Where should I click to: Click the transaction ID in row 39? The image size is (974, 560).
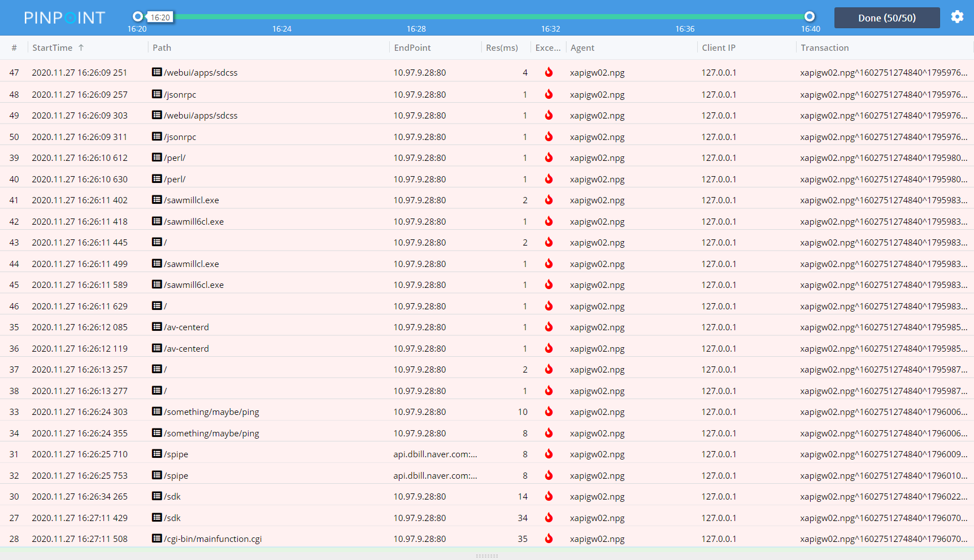coord(884,158)
